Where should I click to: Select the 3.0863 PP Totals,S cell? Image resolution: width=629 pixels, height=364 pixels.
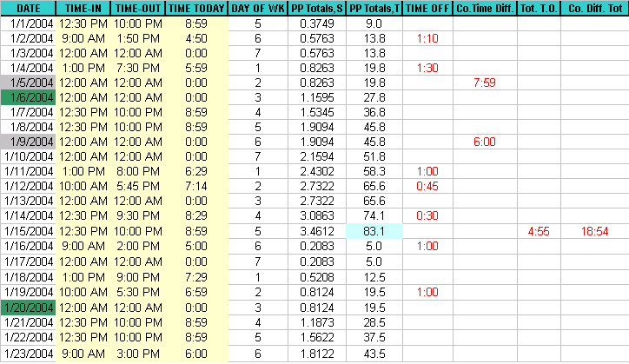[317, 215]
